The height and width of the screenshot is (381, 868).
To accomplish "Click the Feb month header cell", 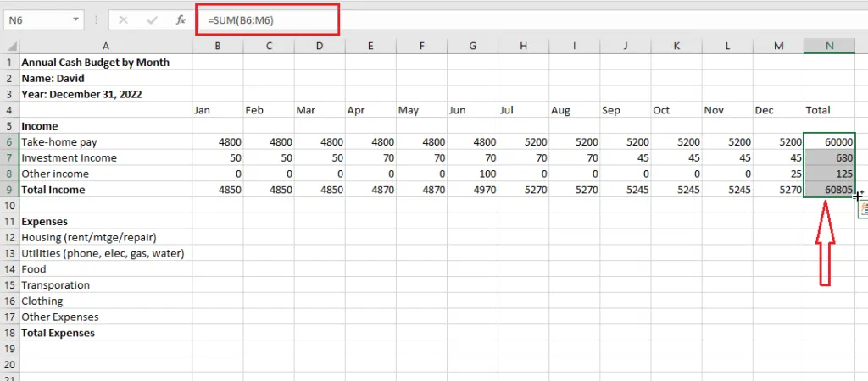I will 269,110.
